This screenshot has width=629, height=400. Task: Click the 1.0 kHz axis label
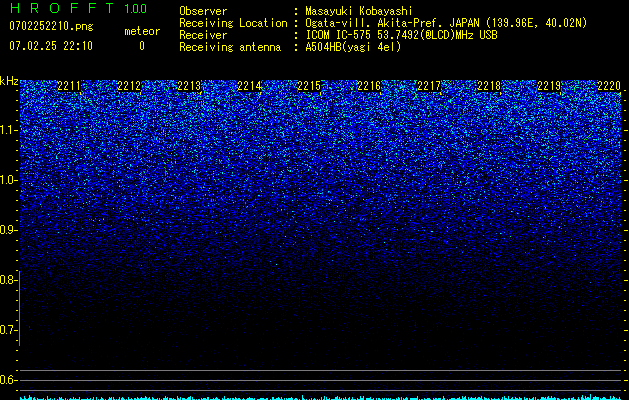(x=8, y=180)
